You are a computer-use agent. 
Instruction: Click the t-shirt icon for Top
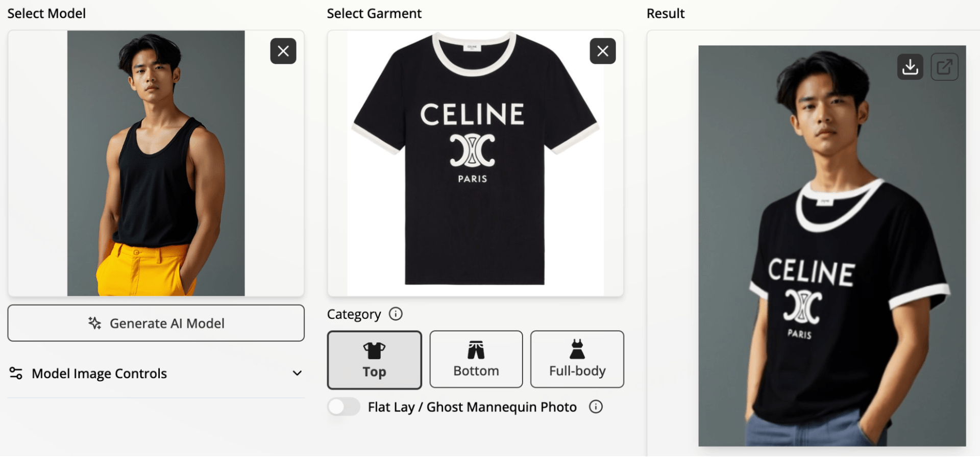point(374,350)
